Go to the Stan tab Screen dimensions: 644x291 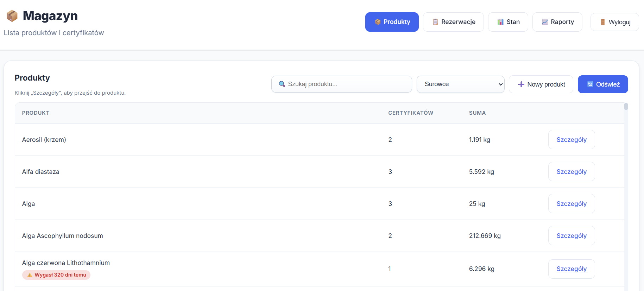508,22
